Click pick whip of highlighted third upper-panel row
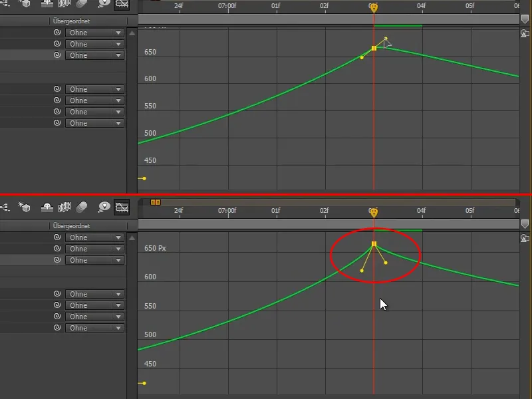This screenshot has height=399, width=532. click(57, 55)
